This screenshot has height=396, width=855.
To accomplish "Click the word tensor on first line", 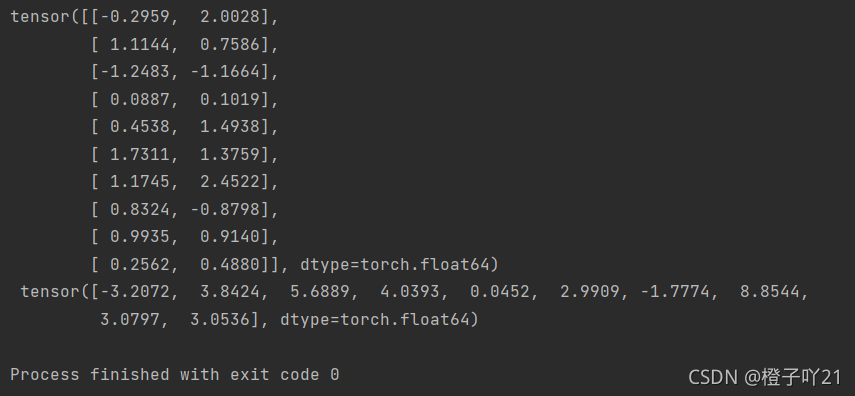I will [40, 17].
